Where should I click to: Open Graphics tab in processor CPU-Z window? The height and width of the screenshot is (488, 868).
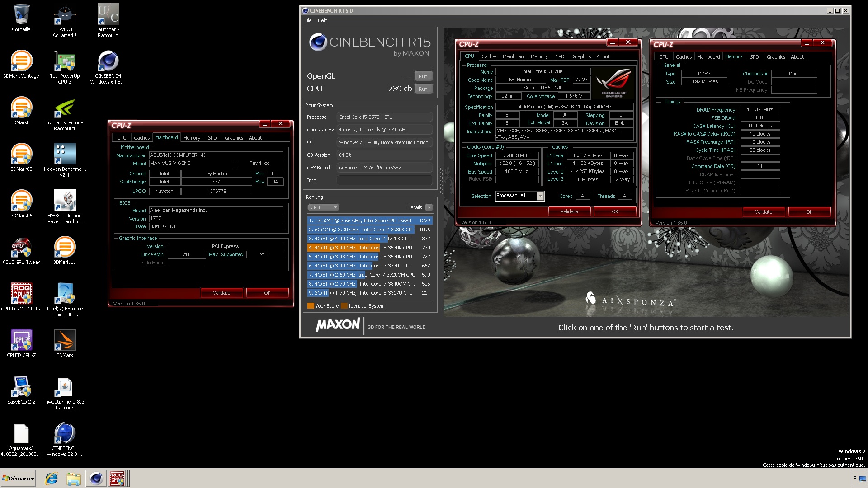point(582,56)
